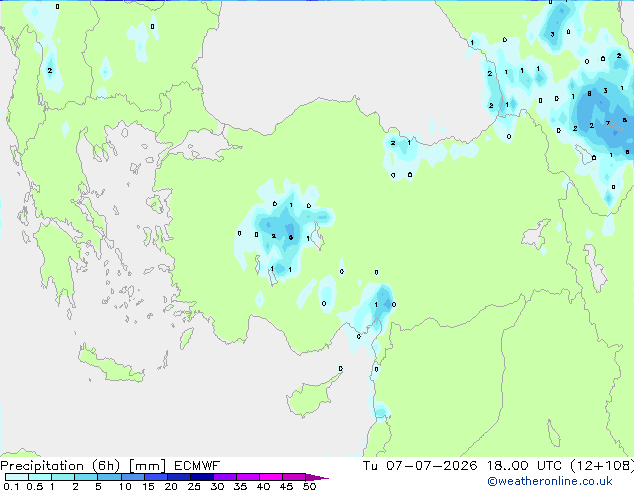Click the 35–40 mm violet legend box
This screenshot has height=490, width=634.
pos(247,477)
